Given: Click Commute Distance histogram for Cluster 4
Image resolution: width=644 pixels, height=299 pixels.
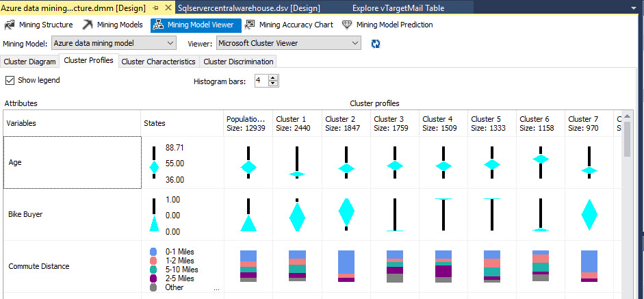Looking at the screenshot, I should (x=443, y=266).
